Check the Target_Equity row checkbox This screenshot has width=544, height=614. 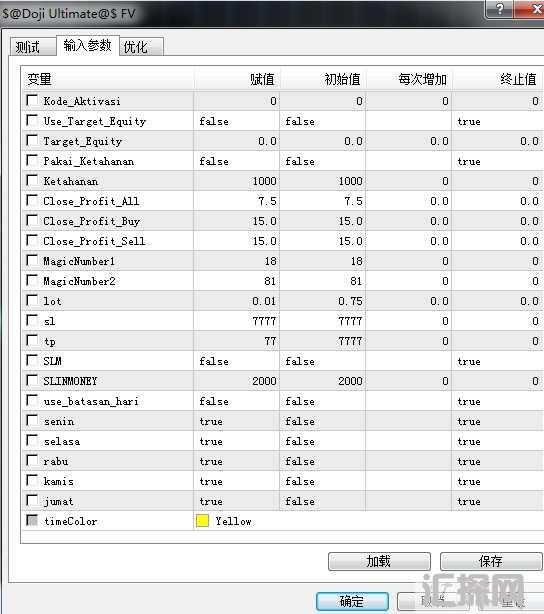click(32, 140)
